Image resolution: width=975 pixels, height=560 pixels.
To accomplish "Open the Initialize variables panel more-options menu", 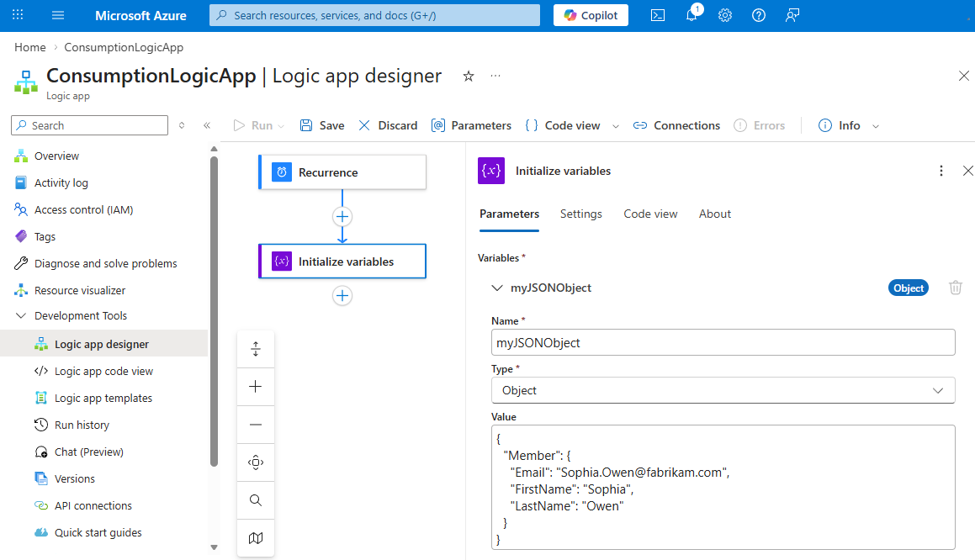I will [941, 171].
